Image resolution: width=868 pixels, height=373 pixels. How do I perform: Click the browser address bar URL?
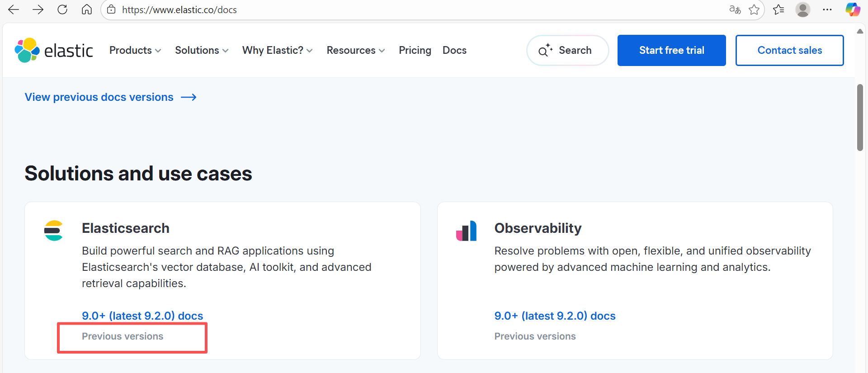pyautogui.click(x=179, y=9)
